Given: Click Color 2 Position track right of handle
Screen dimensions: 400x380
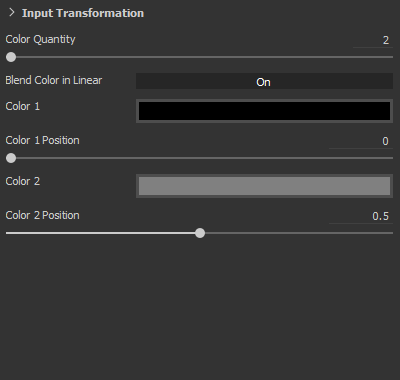Looking at the screenshot, I should pyautogui.click(x=299, y=233).
